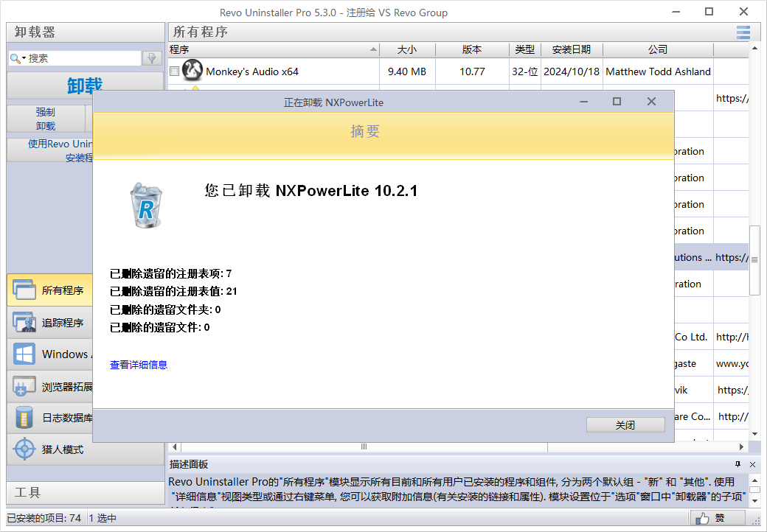The height and width of the screenshot is (532, 767).
Task: Close the 描述面板 panel
Action: [752, 464]
